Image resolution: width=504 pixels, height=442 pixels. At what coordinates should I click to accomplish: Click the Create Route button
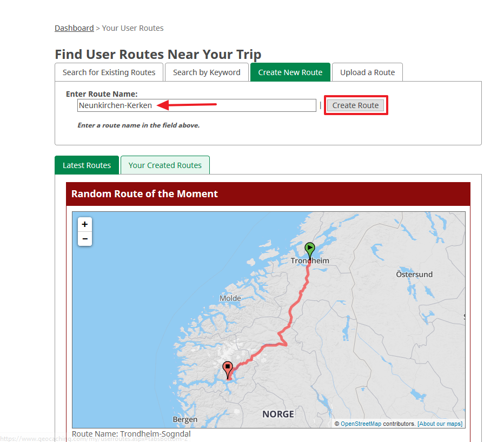[355, 105]
